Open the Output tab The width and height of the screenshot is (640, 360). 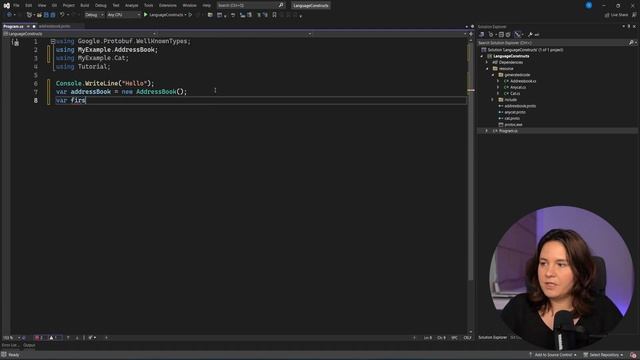pos(29,345)
